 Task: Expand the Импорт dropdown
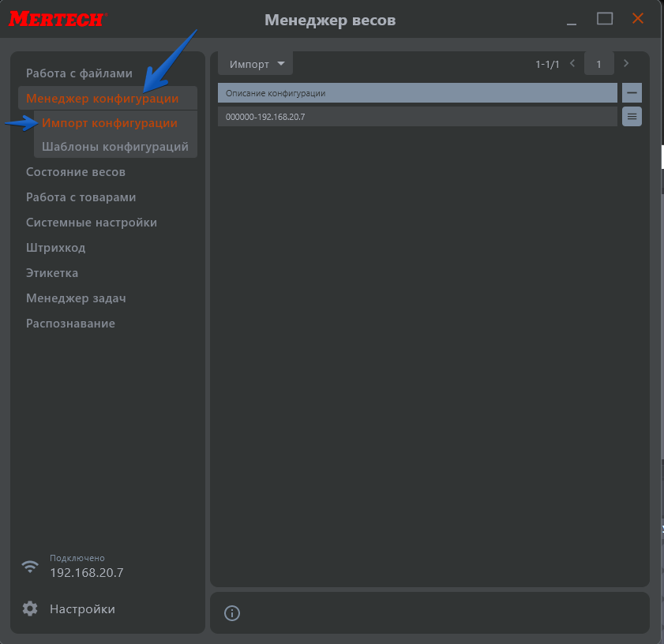[x=255, y=64]
